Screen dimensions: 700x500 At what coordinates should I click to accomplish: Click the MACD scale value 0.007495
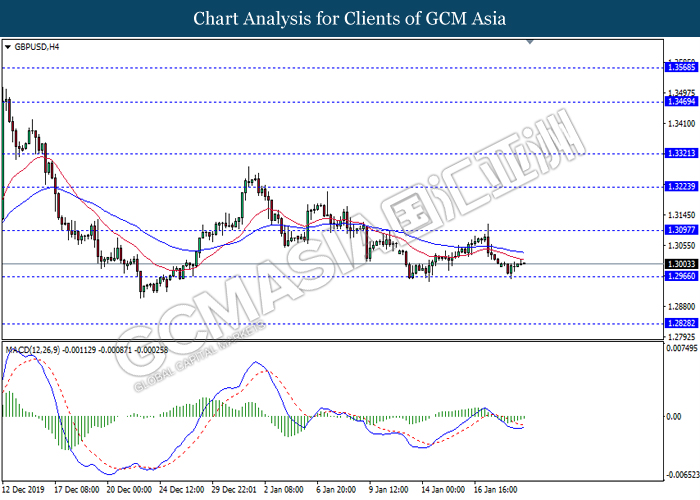click(x=682, y=349)
